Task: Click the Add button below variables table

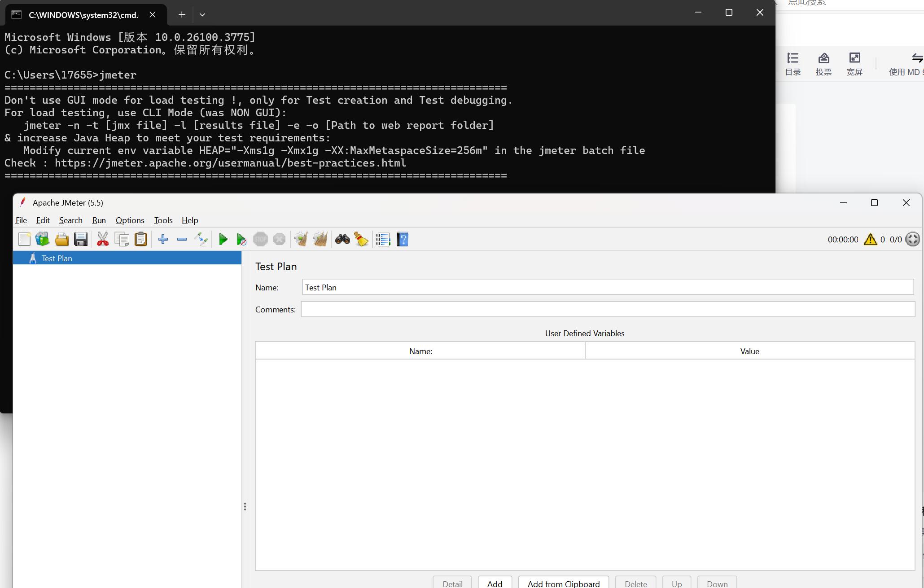Action: coord(495,583)
